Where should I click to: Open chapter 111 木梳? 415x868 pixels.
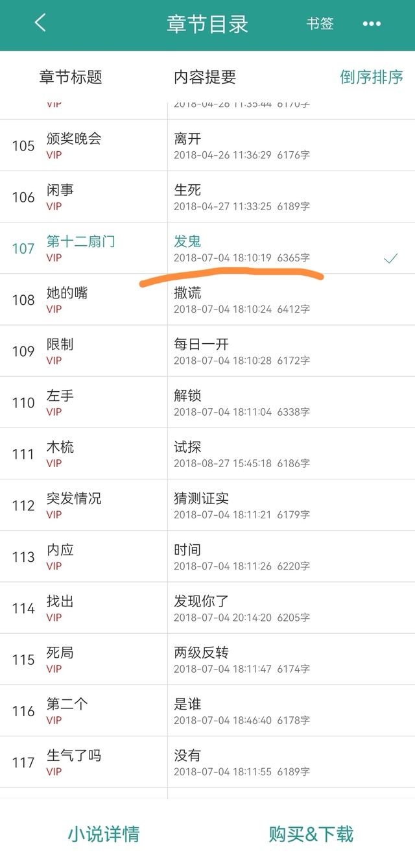coord(60,448)
